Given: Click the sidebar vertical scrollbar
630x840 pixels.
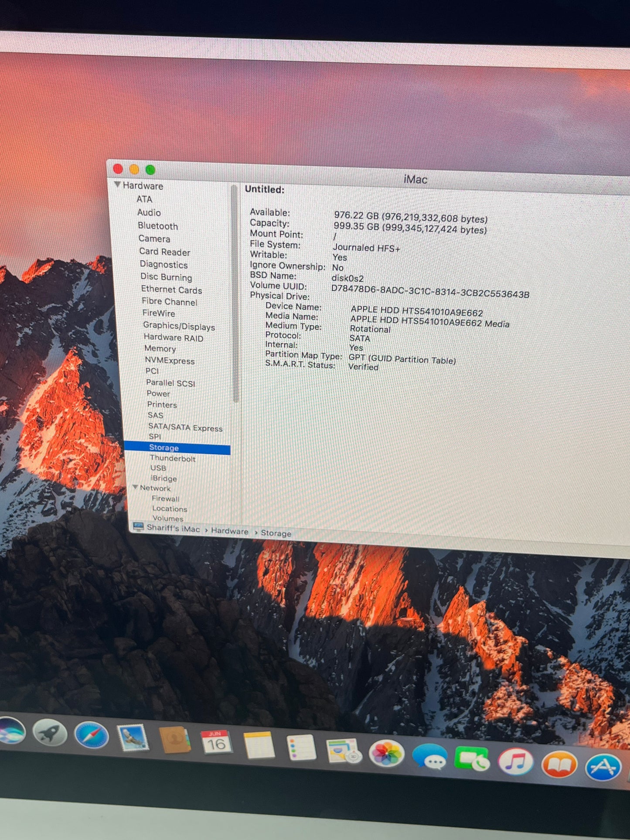Looking at the screenshot, I should 235,293.
